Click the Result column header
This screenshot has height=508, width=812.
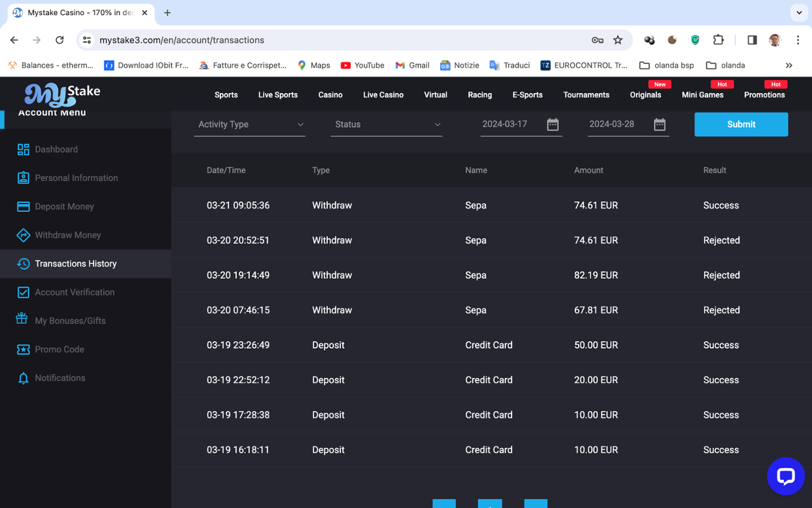pos(715,170)
